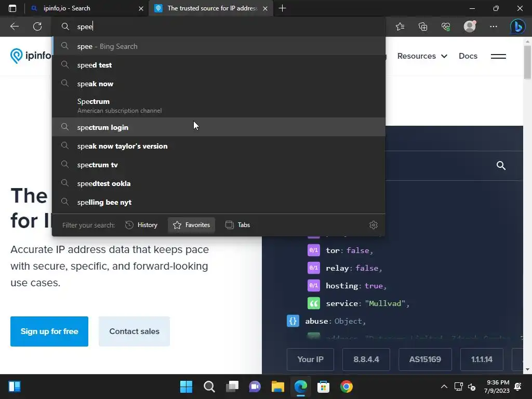Open the Favorites star list icon

400,26
